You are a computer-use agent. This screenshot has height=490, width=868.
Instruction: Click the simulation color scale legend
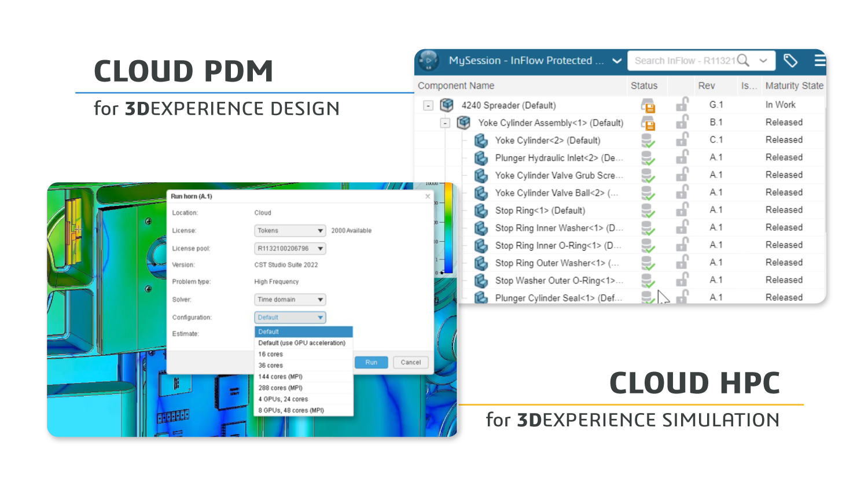tap(448, 227)
